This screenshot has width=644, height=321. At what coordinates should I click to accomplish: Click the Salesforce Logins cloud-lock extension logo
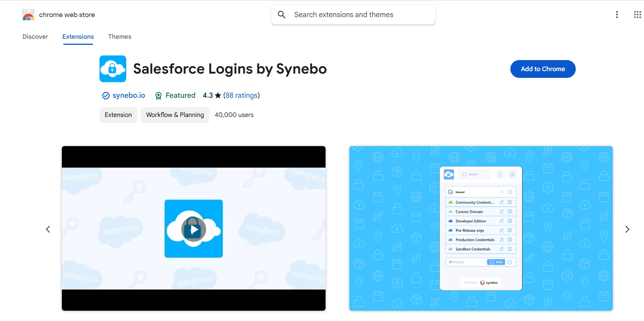(x=113, y=69)
